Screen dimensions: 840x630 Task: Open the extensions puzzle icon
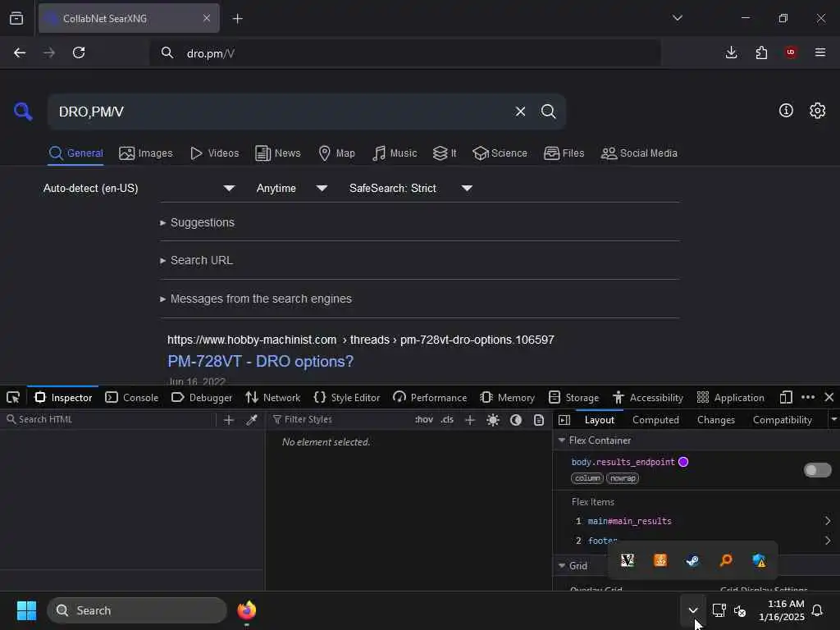pos(761,52)
